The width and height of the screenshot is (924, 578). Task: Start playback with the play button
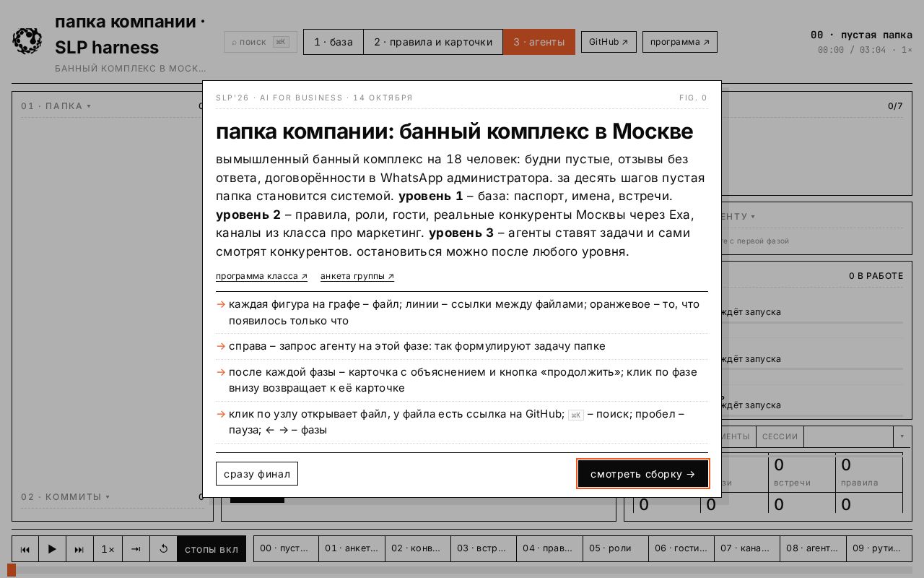click(53, 549)
